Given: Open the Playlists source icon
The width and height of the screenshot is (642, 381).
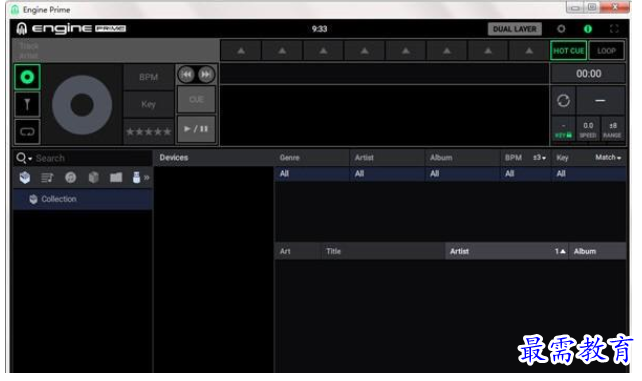Looking at the screenshot, I should (x=47, y=177).
